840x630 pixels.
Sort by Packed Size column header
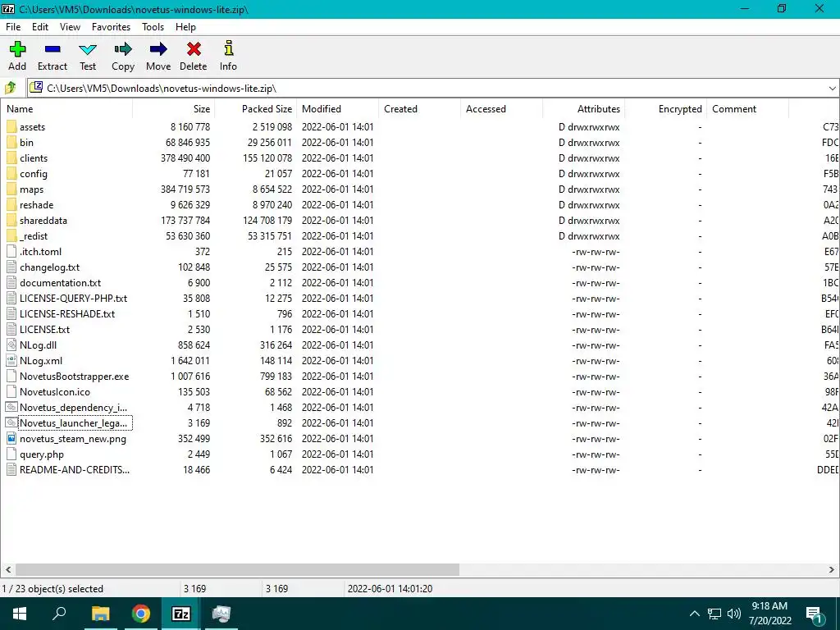(x=256, y=109)
